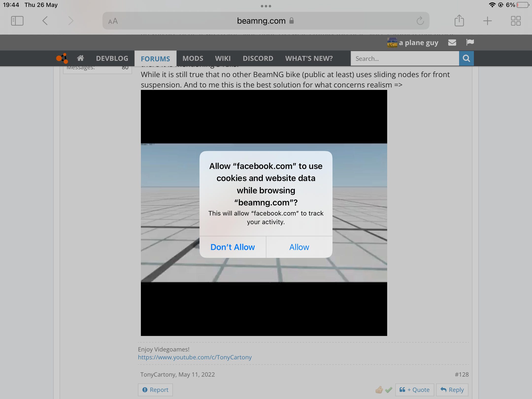Go back with the back arrow
The image size is (532, 399).
(x=45, y=21)
